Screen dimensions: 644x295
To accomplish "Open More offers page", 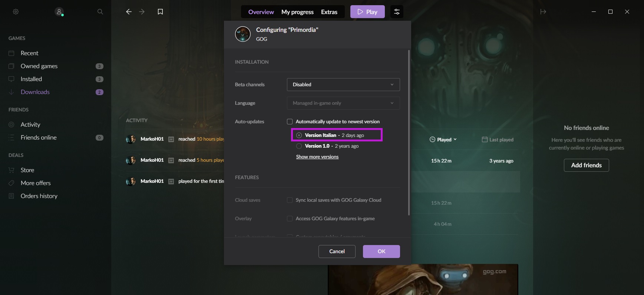I will click(36, 183).
